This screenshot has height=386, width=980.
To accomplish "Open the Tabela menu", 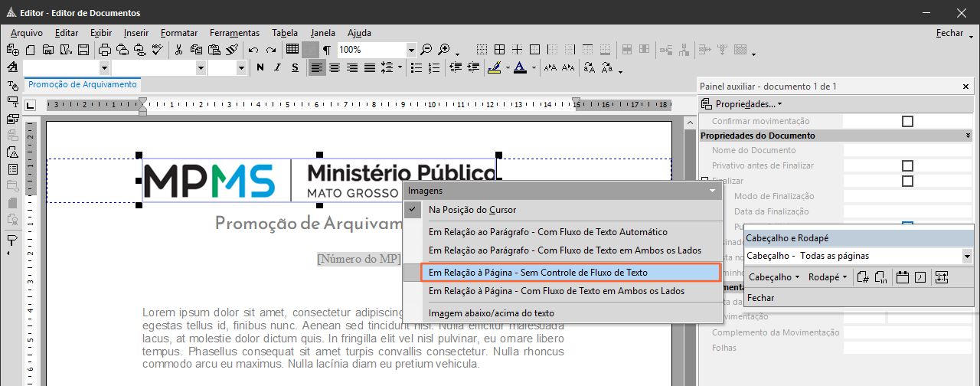I will (285, 33).
